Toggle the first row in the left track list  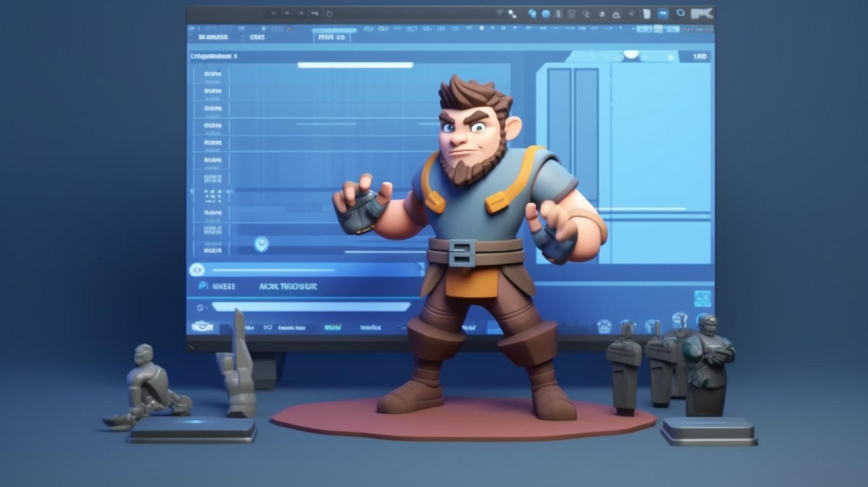212,74
